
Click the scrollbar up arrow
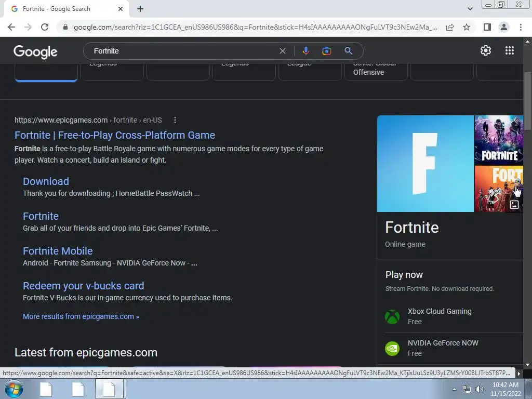point(528,42)
